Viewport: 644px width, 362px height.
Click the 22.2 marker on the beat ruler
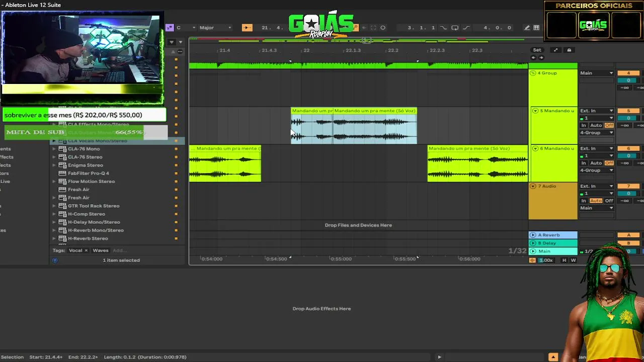tap(393, 50)
